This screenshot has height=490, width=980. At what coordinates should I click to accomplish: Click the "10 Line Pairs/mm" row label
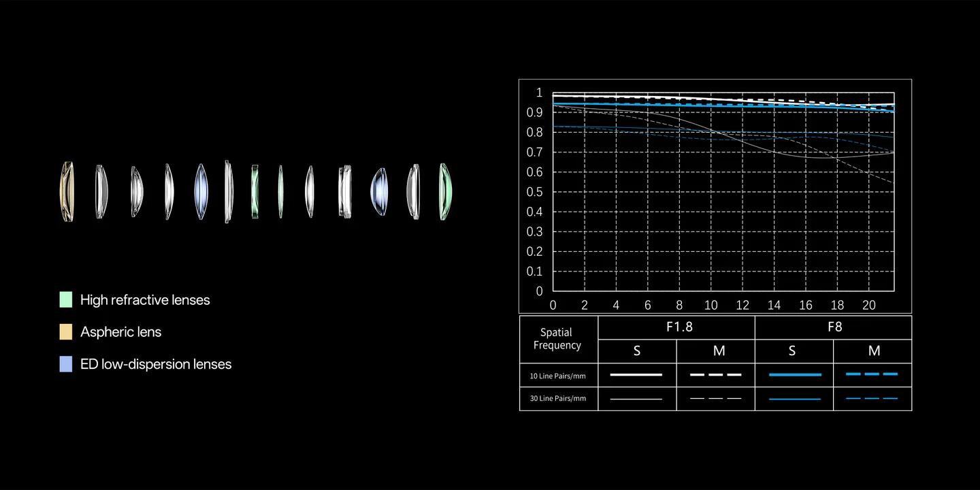pyautogui.click(x=557, y=376)
